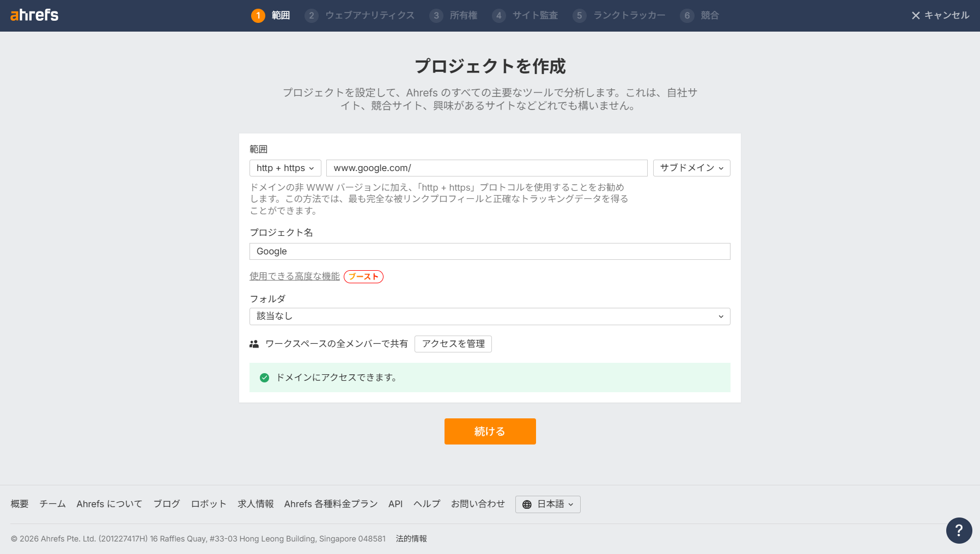
Task: Click the step 4 circle for サイト監査
Action: [x=498, y=16]
